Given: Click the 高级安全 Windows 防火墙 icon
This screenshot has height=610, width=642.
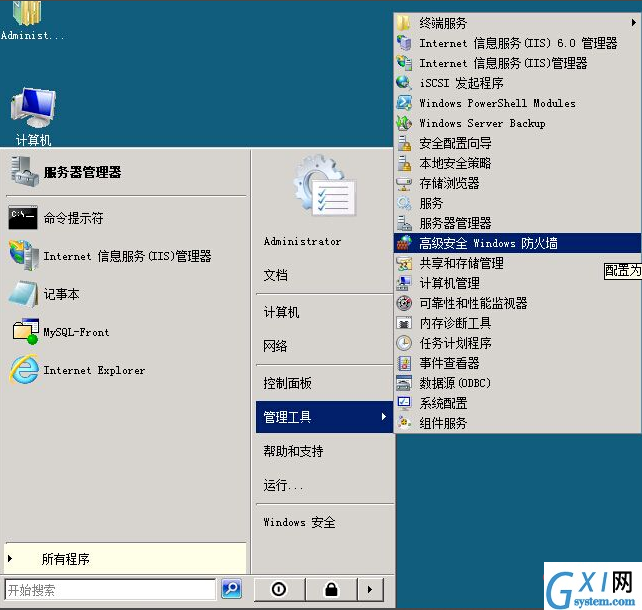Looking at the screenshot, I should click(x=404, y=243).
